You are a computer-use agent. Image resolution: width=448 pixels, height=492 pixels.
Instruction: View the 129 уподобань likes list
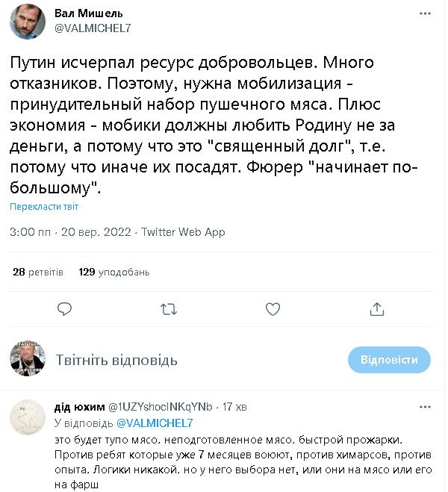click(114, 272)
